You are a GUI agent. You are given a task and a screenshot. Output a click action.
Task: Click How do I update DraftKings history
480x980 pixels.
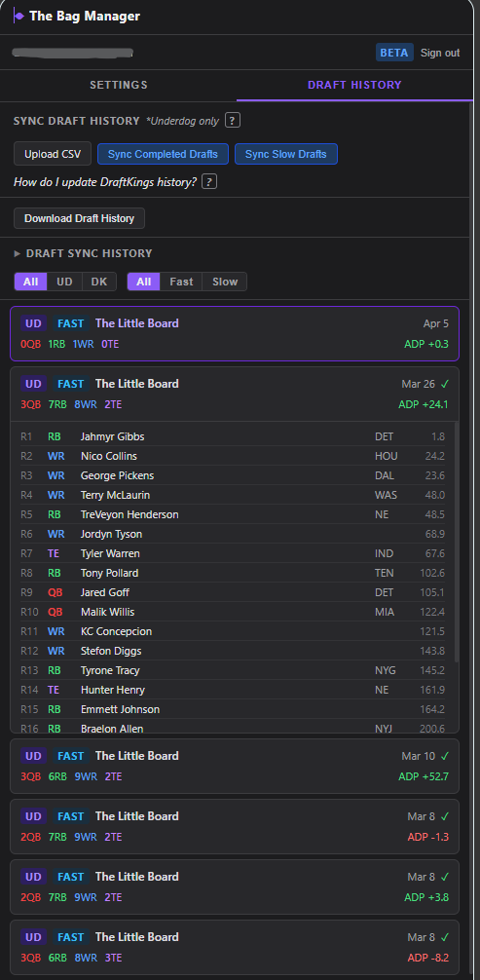click(105, 182)
